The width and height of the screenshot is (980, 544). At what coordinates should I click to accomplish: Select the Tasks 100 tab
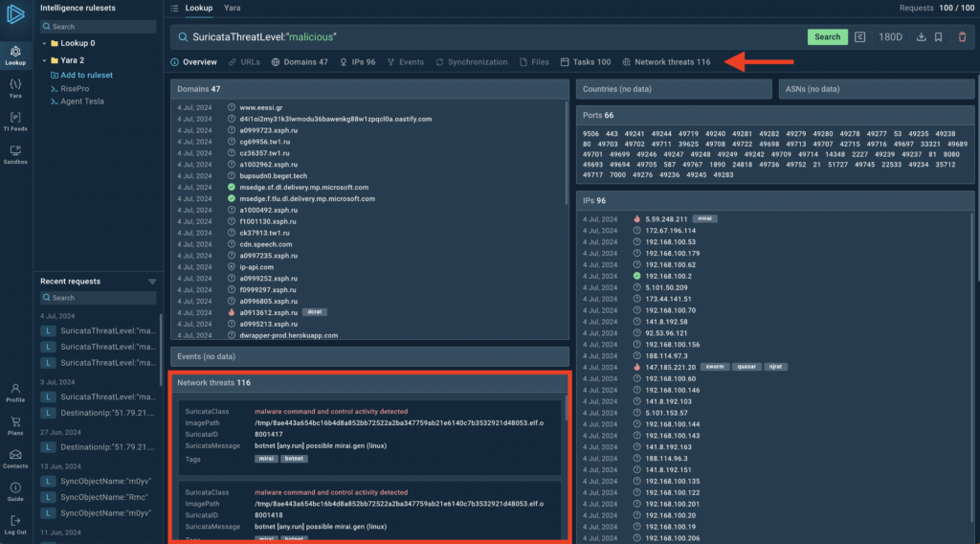pos(586,62)
